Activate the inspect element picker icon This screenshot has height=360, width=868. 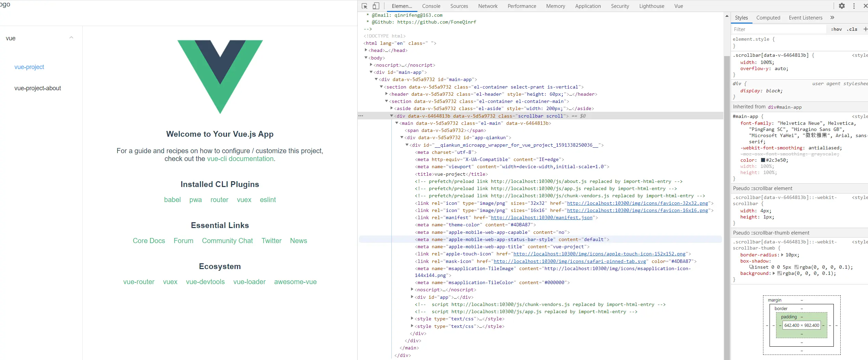coord(364,6)
